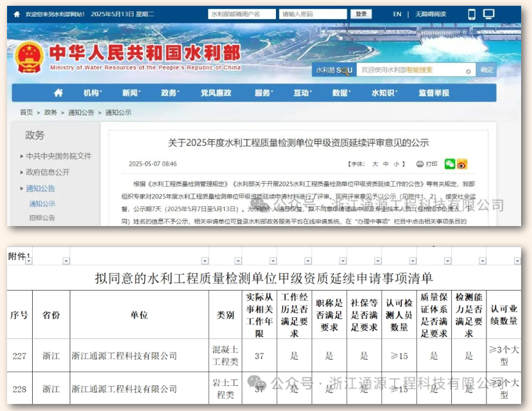The height and width of the screenshot is (411, 532).
Task: Open the filter dropdown for the 省份 column
Action: (65, 261)
